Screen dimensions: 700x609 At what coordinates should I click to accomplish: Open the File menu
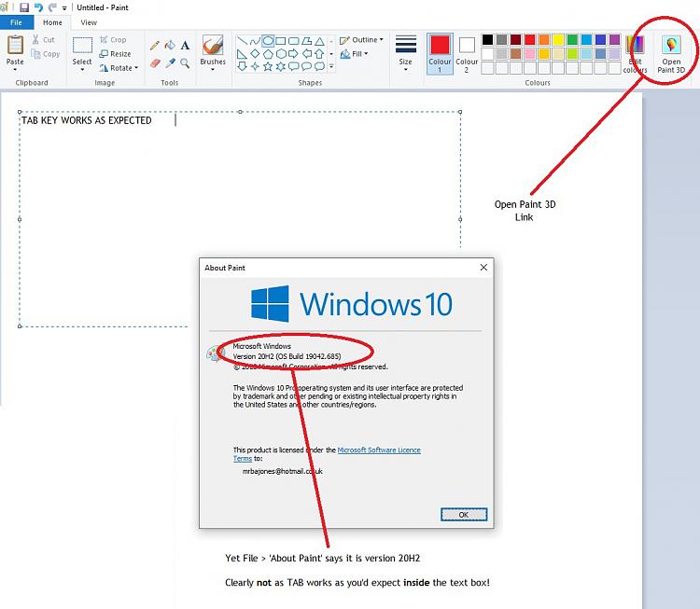tap(17, 22)
